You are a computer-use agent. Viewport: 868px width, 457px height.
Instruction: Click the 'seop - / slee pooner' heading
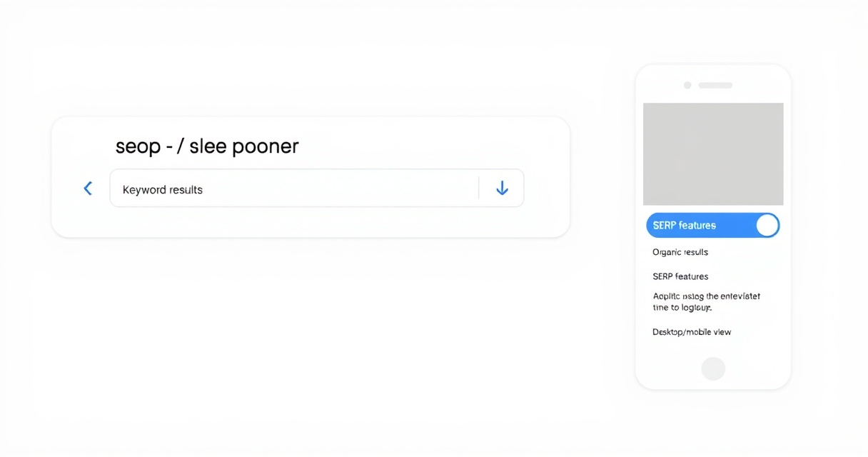pyautogui.click(x=207, y=147)
